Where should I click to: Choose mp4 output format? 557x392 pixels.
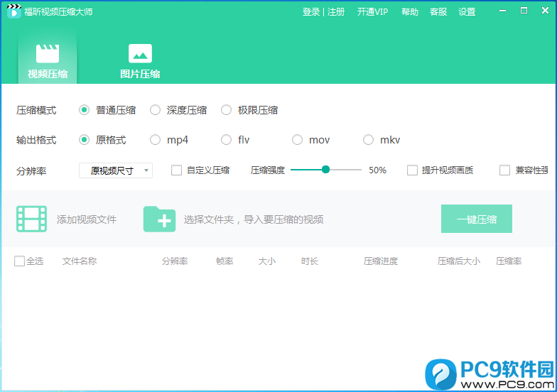[156, 140]
